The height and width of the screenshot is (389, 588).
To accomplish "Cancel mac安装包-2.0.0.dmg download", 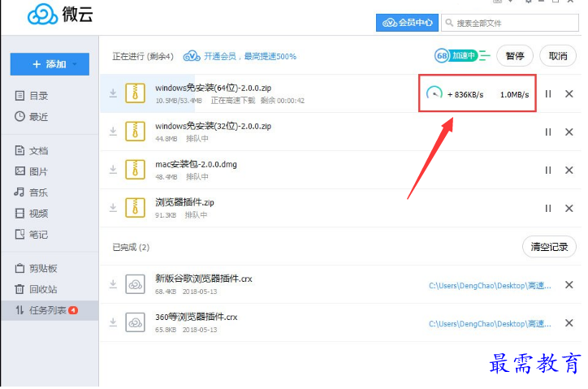I will click(x=569, y=171).
